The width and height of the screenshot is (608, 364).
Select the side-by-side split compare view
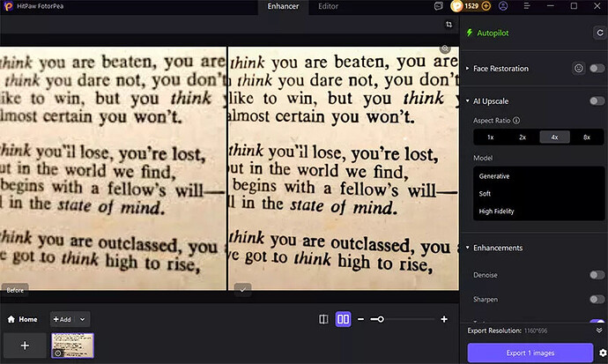click(344, 319)
